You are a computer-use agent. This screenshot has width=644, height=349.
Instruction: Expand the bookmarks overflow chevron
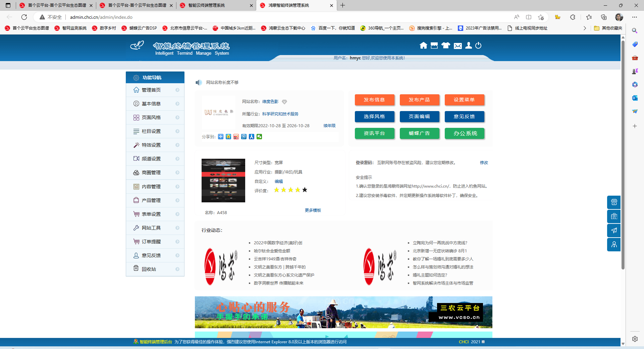585,28
